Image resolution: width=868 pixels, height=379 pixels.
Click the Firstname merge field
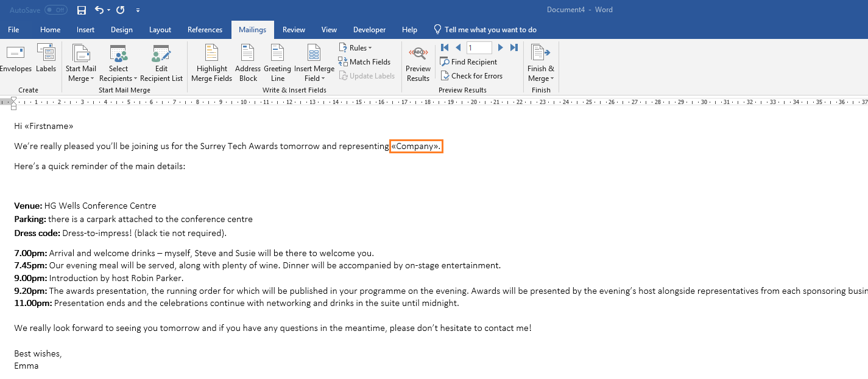click(49, 126)
